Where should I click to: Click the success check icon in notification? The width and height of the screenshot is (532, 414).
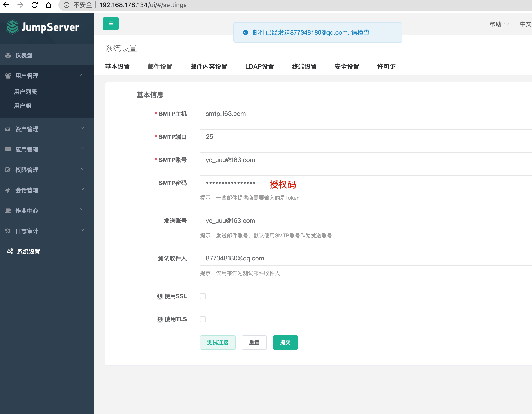click(246, 33)
